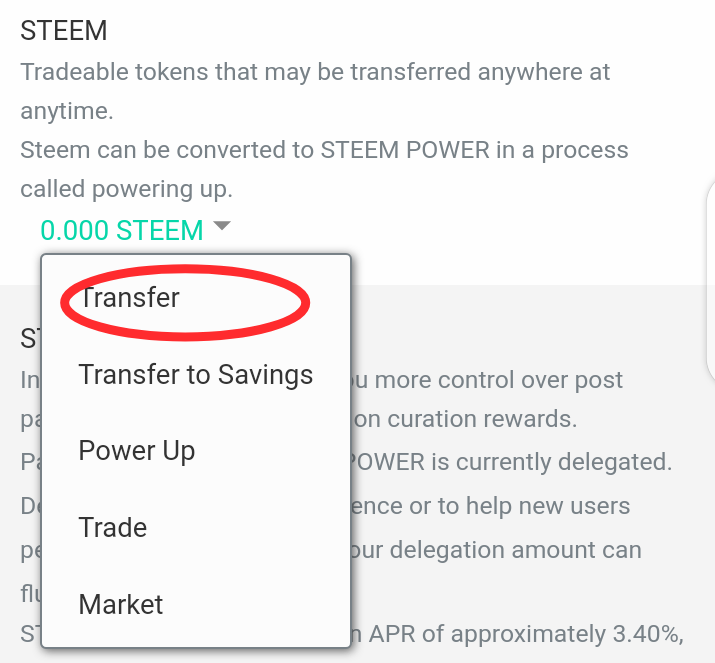Screen dimensions: 715x663
Task: Click the STEEM section heading
Action: [x=64, y=31]
